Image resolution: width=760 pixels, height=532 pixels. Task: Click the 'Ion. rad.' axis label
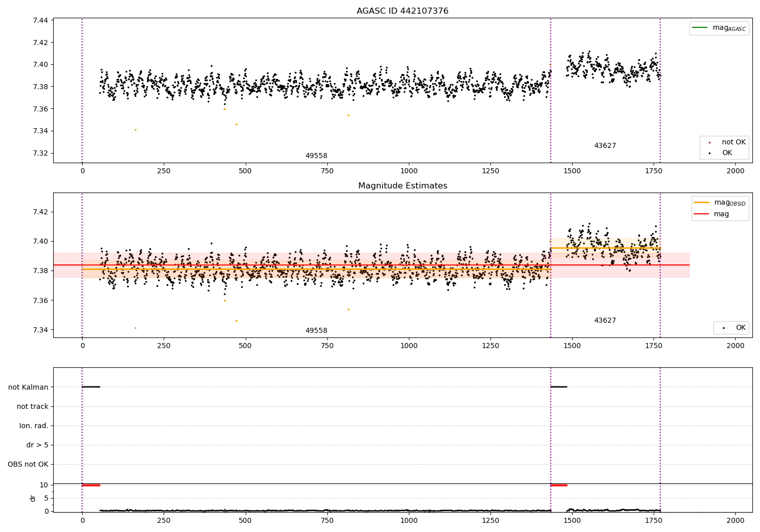pyautogui.click(x=34, y=426)
